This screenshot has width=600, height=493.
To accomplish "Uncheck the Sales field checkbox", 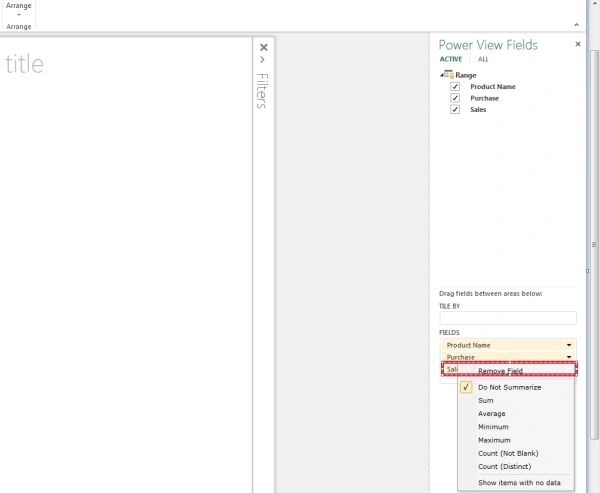I will pyautogui.click(x=455, y=109).
